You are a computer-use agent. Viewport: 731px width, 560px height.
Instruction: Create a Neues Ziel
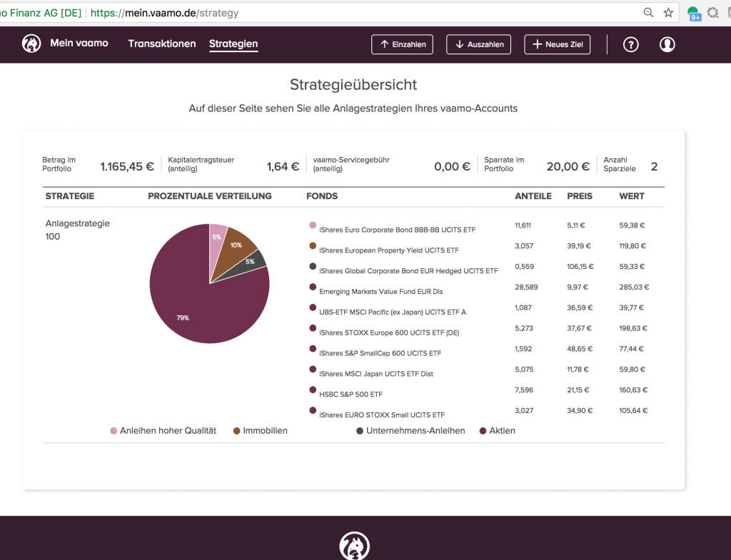click(x=558, y=44)
